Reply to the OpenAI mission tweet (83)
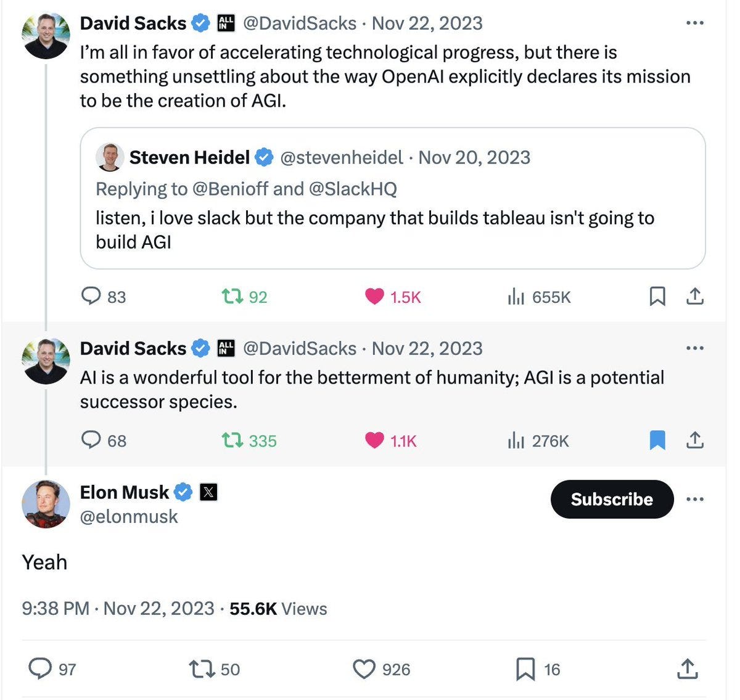 (103, 297)
